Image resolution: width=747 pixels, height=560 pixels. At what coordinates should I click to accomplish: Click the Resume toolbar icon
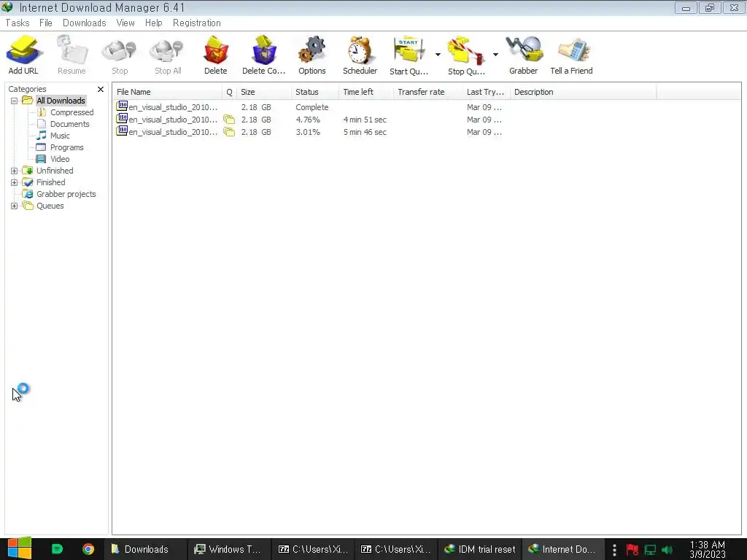(x=71, y=50)
